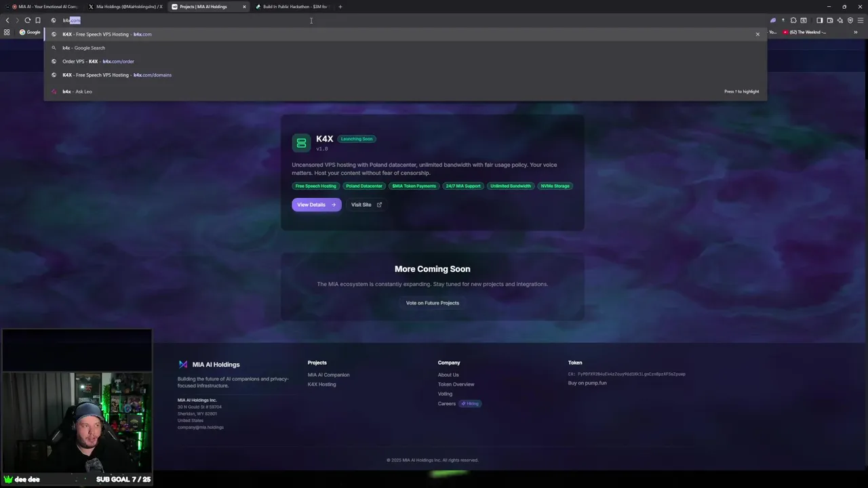This screenshot has height=488, width=868.
Task: Click the K4X project title heading
Action: [x=325, y=139]
